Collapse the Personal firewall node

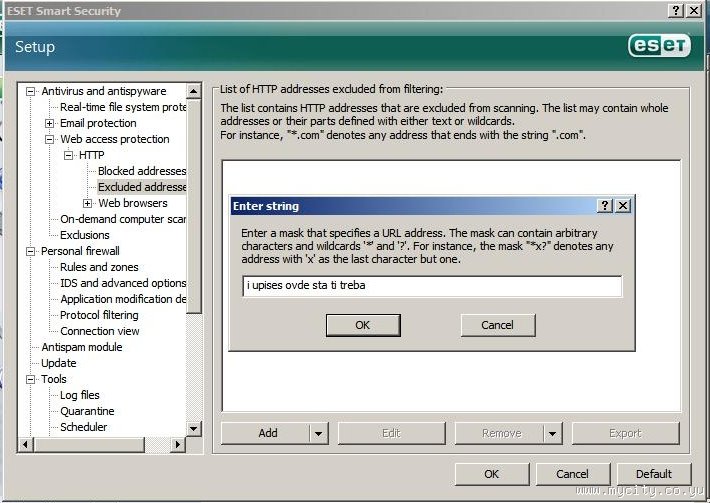pyautogui.click(x=30, y=251)
